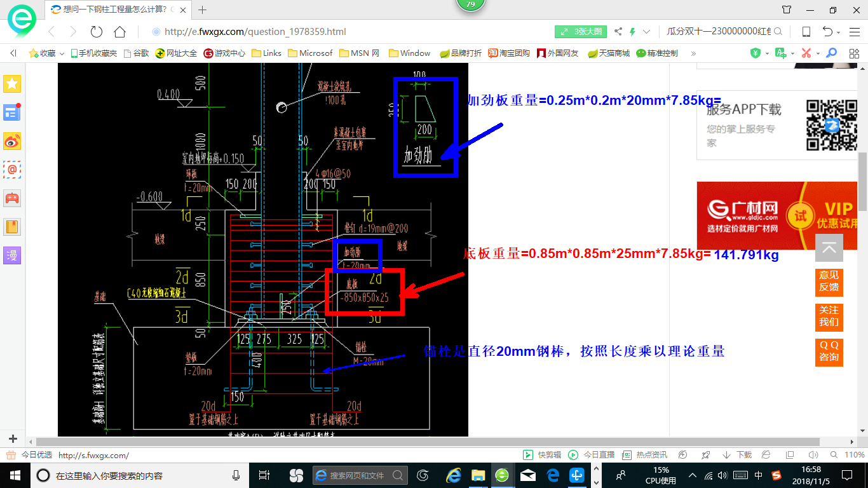Open the Window bookmark folder
This screenshot has height=488, width=868.
(409, 53)
